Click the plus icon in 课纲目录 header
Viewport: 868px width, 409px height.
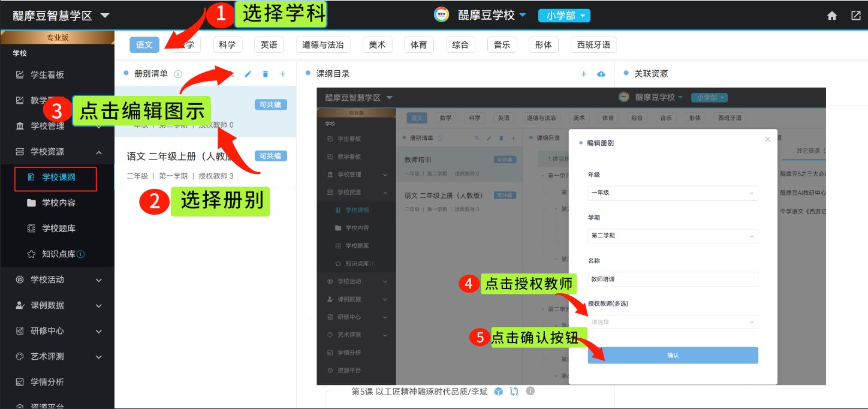coord(584,74)
